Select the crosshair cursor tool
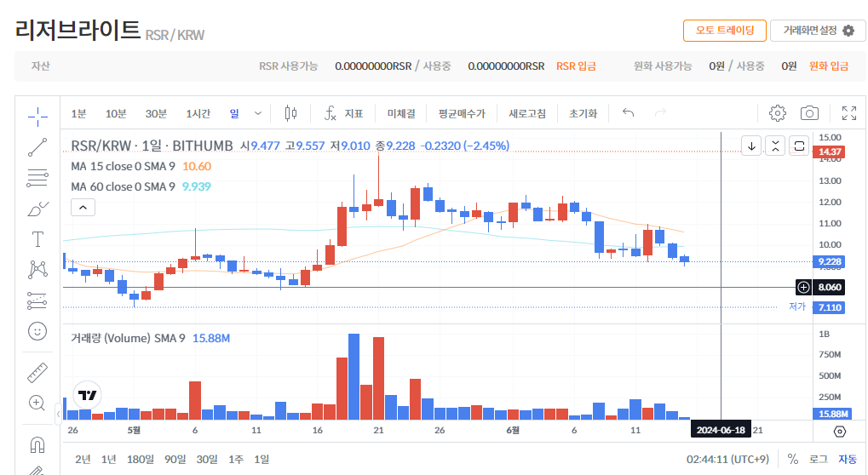 (x=37, y=116)
